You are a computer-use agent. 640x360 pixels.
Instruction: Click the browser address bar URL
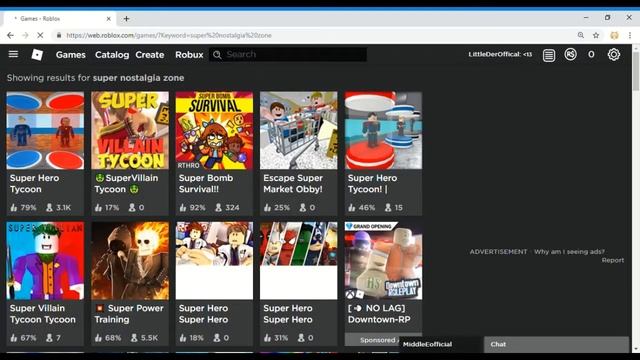pyautogui.click(x=169, y=36)
